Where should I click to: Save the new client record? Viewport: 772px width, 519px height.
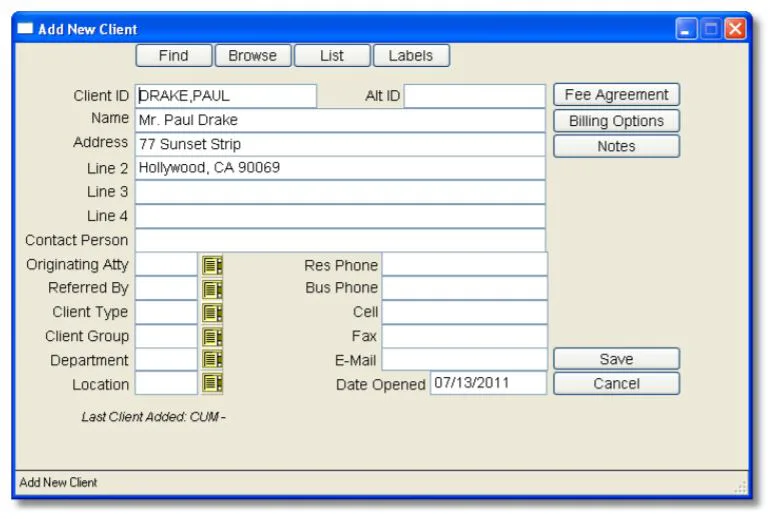pyautogui.click(x=616, y=359)
